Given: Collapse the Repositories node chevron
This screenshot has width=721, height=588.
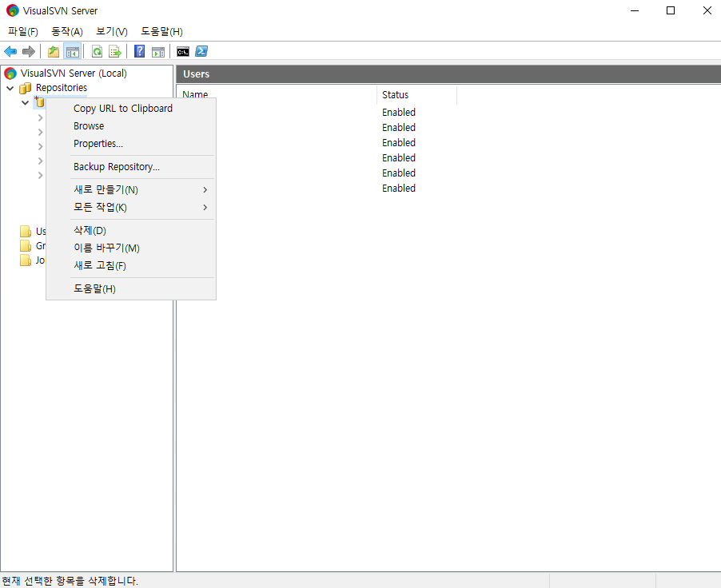Looking at the screenshot, I should pyautogui.click(x=10, y=88).
